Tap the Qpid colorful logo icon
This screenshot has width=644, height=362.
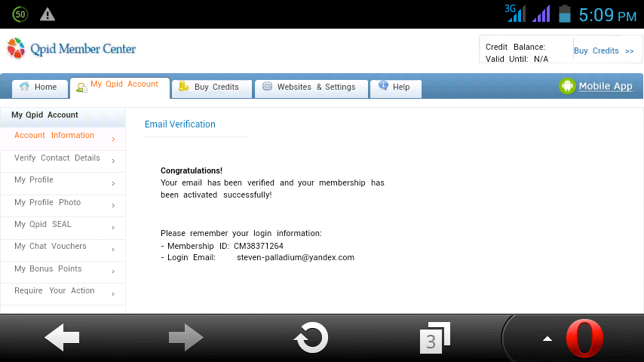(16, 48)
